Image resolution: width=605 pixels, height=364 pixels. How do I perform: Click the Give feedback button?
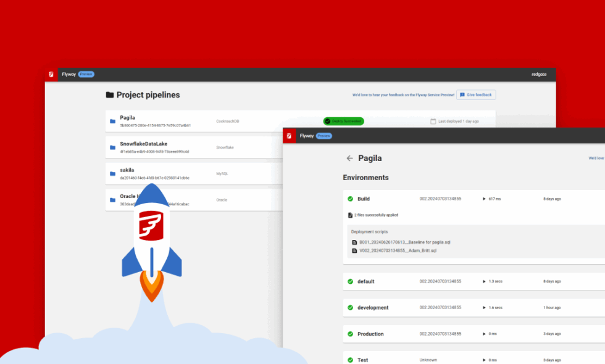pyautogui.click(x=476, y=94)
